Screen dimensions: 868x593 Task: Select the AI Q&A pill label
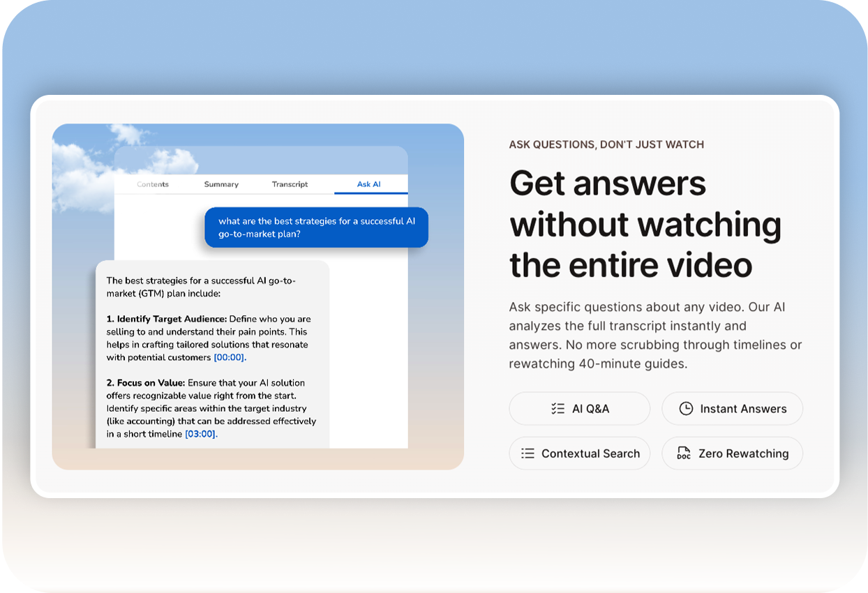590,409
